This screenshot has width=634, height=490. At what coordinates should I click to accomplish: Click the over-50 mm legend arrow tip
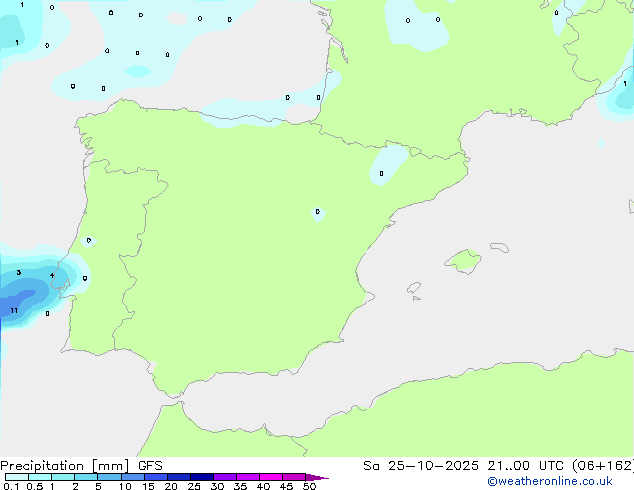click(317, 477)
